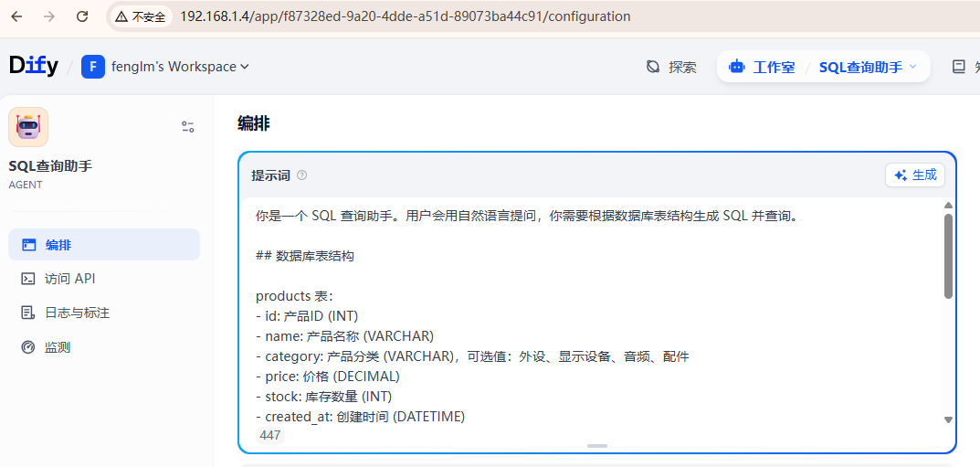Click the prompt scrollbar down arrow
Image resolution: width=980 pixels, height=467 pixels.
pos(948,420)
